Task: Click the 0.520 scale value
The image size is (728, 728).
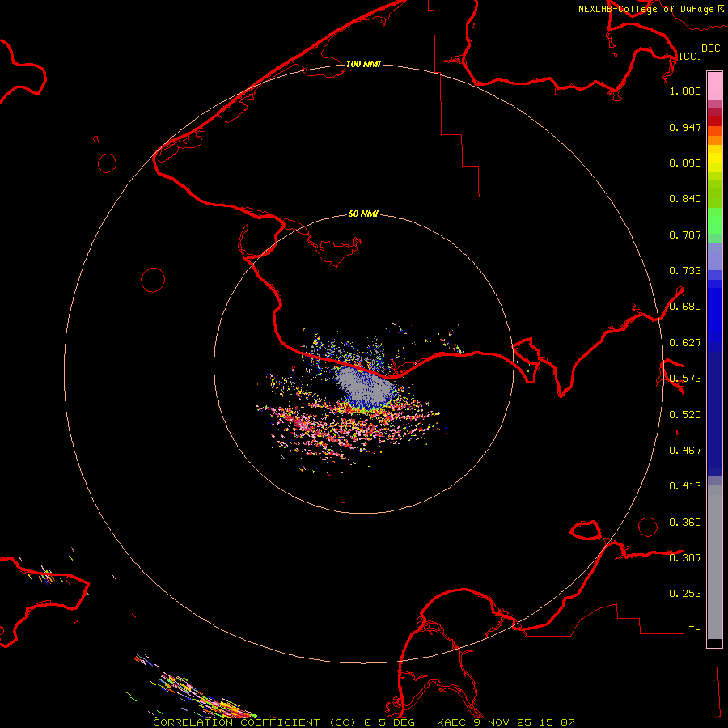Action: coord(685,415)
